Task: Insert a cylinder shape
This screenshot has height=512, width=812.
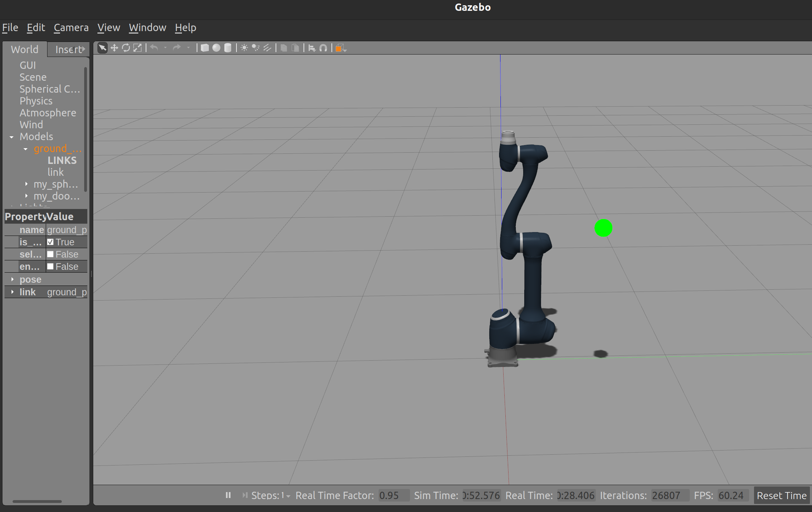Action: pyautogui.click(x=228, y=48)
